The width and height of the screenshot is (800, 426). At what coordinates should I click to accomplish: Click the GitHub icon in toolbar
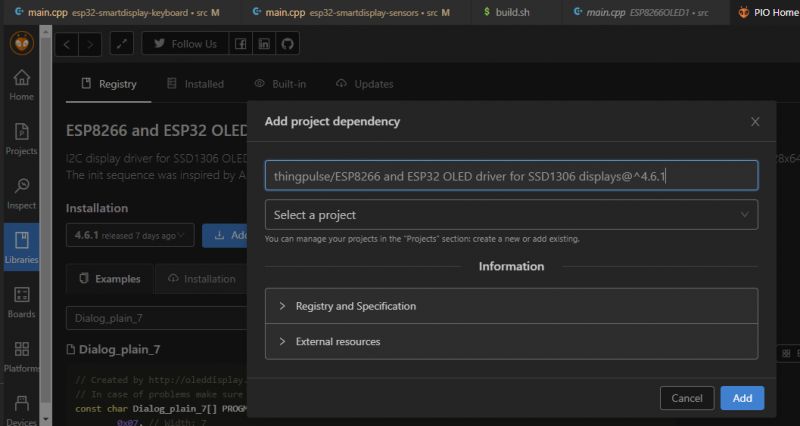[x=288, y=44]
